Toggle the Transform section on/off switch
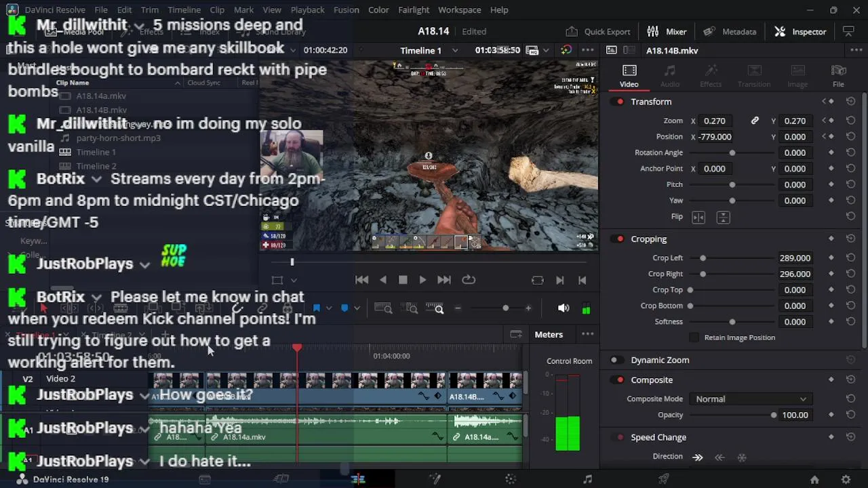Viewport: 868px width, 488px height. (618, 102)
